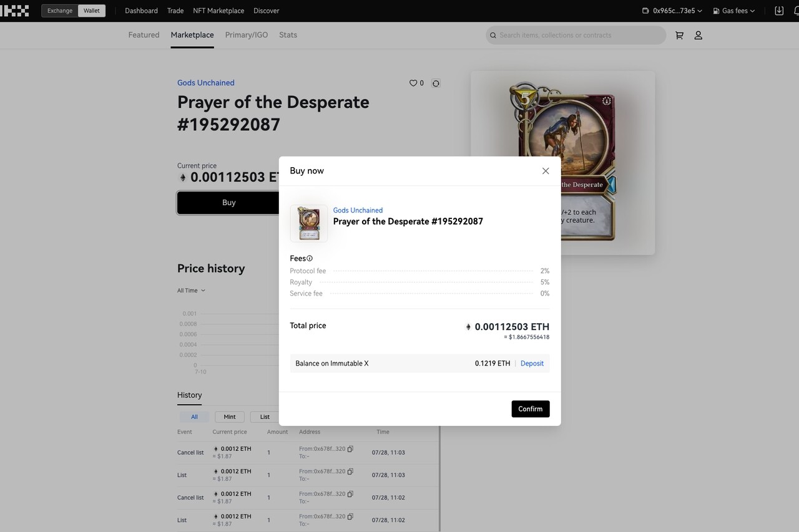Open the notifications bell icon
799x532 pixels.
coord(797,11)
